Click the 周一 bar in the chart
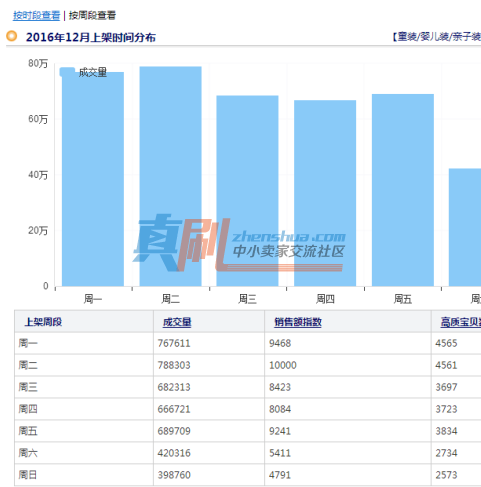Viewport: 481px width, 487px height. coord(93,179)
